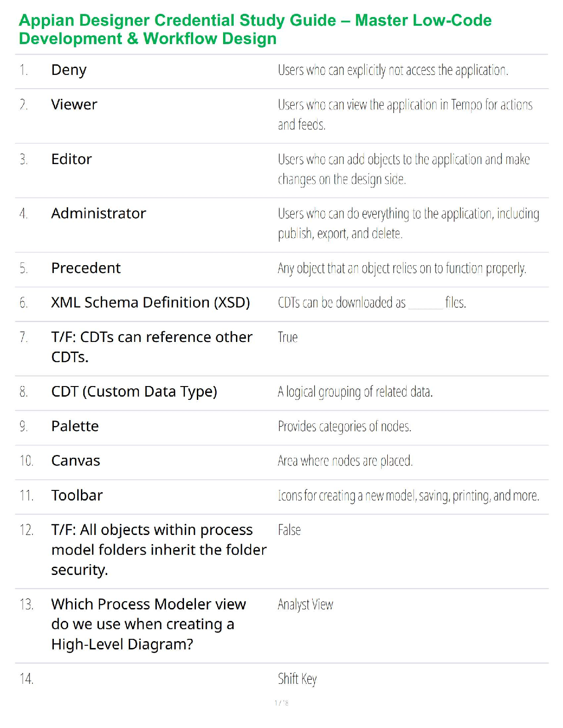This screenshot has width=563, height=728.
Task: Select the term "Deny" in row 1
Action: [69, 70]
